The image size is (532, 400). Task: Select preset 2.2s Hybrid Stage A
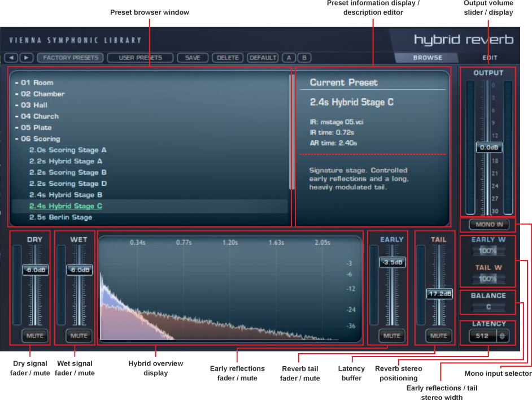[66, 161]
